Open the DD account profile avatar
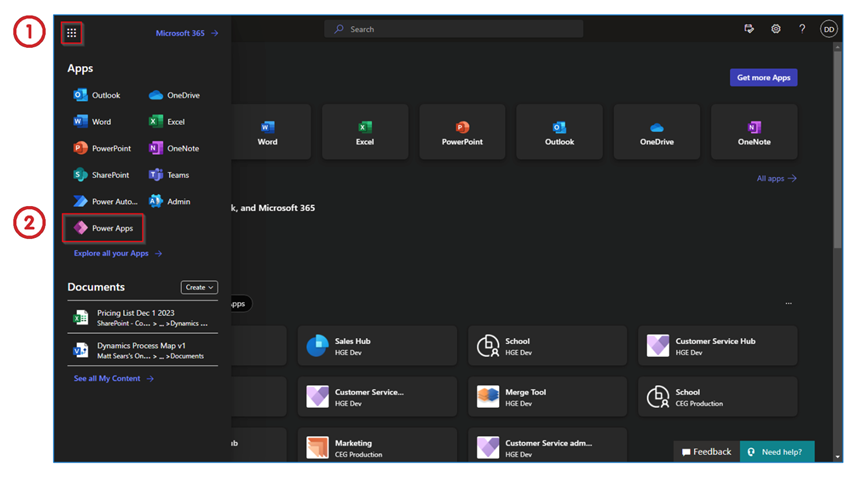The width and height of the screenshot is (856, 478). [x=828, y=30]
